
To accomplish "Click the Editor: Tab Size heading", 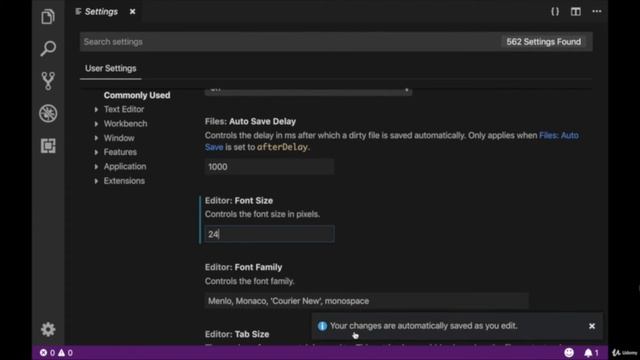I will (237, 334).
